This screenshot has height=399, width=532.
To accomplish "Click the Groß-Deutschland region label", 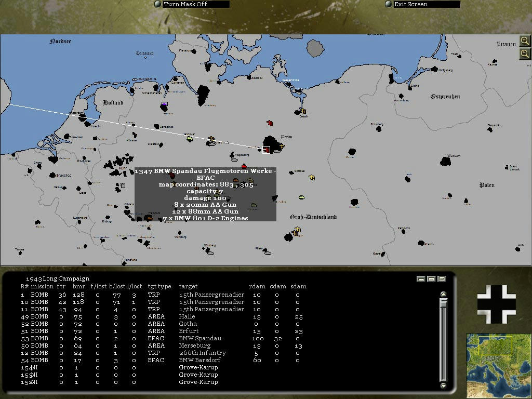I will coord(313,217).
